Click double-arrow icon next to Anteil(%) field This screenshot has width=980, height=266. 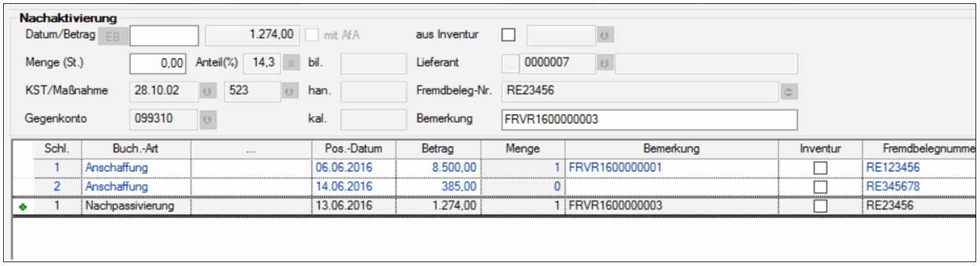click(x=290, y=64)
